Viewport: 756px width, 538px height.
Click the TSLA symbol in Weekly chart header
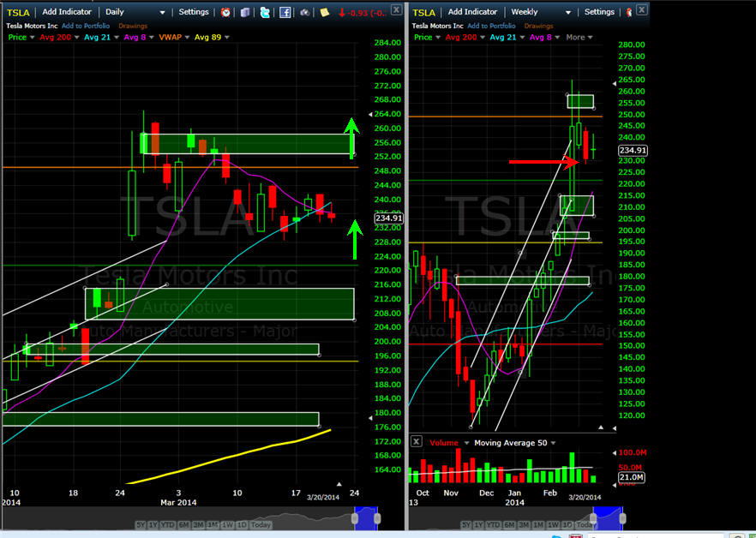(423, 13)
